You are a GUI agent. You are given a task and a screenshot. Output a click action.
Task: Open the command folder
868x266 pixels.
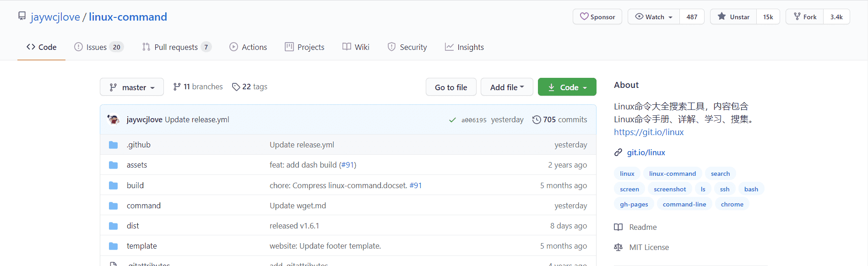pos(144,206)
